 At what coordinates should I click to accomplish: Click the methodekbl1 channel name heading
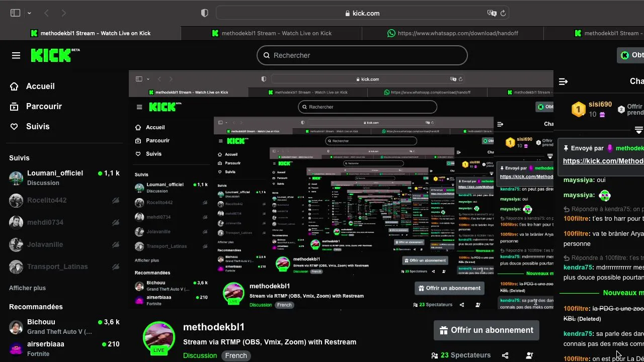coord(214,327)
